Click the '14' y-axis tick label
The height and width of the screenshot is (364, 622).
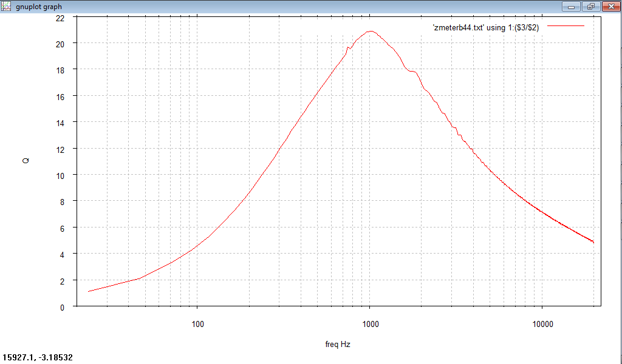(60, 123)
